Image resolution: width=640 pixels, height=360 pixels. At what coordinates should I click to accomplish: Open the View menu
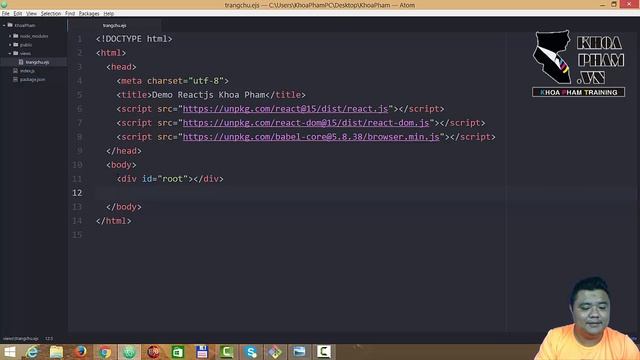click(x=31, y=13)
